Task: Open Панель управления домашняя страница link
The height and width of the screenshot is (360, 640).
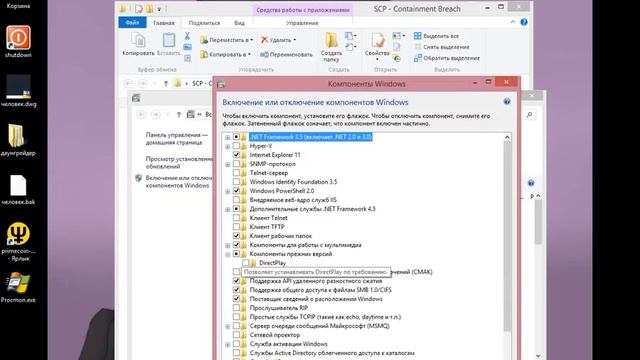Action: point(177,138)
